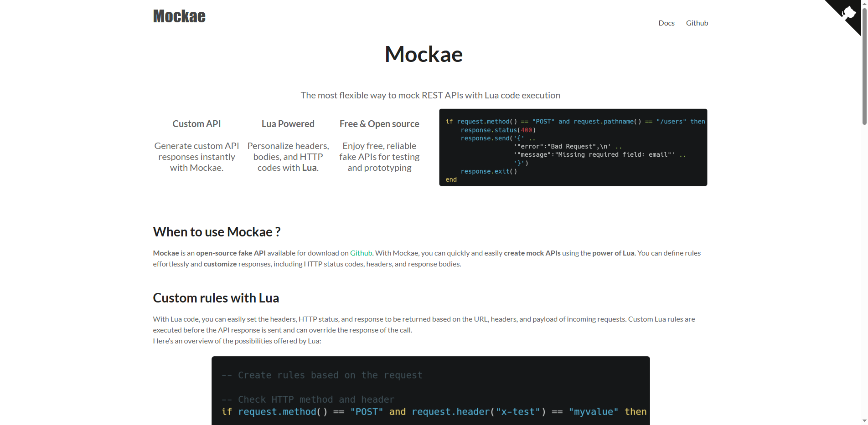This screenshot has height=425, width=868.
Task: Click the 'Custom rules with Lua' heading
Action: tap(216, 298)
